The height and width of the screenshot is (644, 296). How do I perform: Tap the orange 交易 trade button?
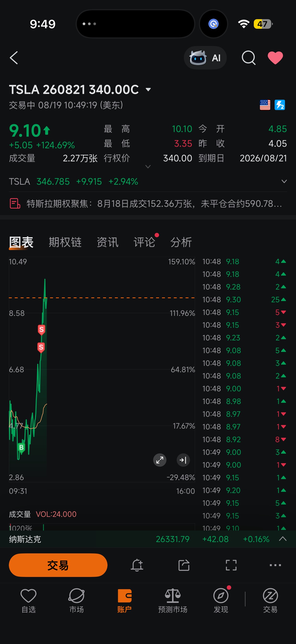(x=58, y=565)
